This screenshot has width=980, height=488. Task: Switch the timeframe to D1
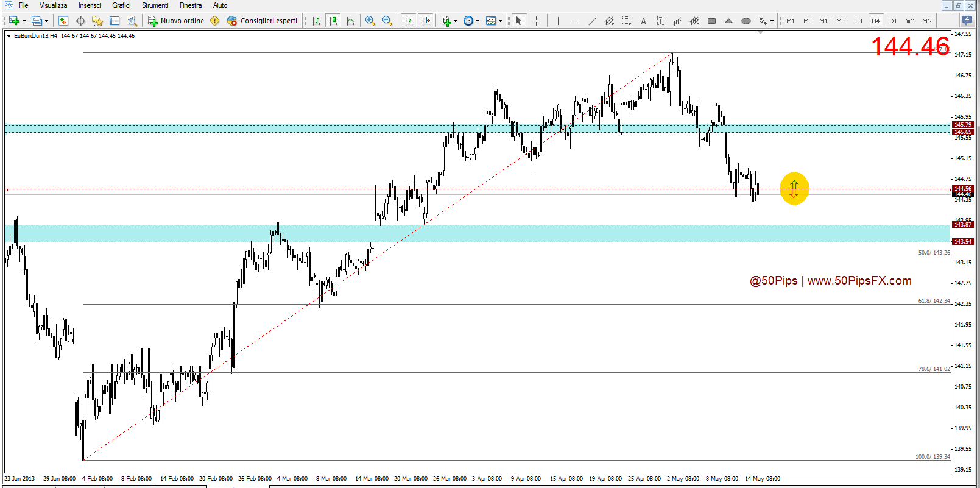coord(893,21)
